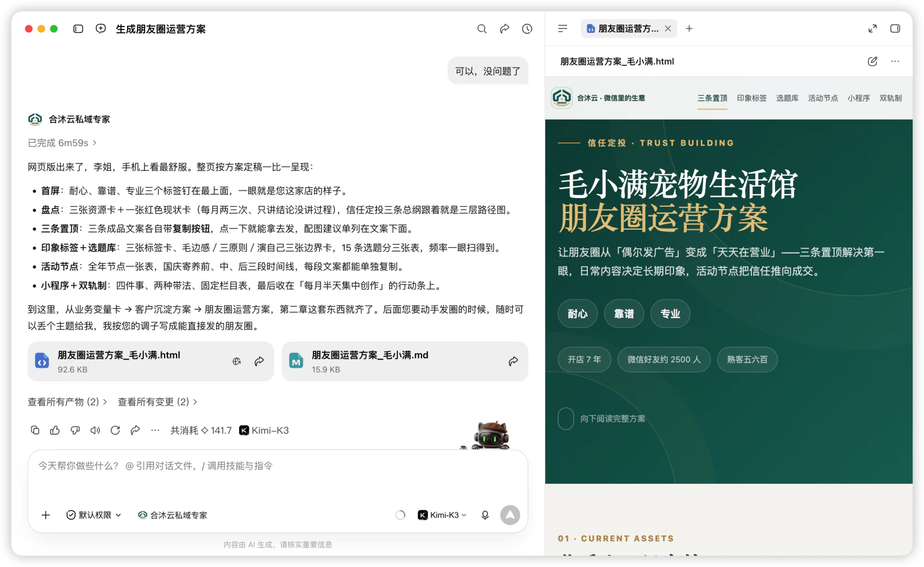Image resolution: width=924 pixels, height=567 pixels.
Task: Send the message with arrow button
Action: pyautogui.click(x=510, y=515)
